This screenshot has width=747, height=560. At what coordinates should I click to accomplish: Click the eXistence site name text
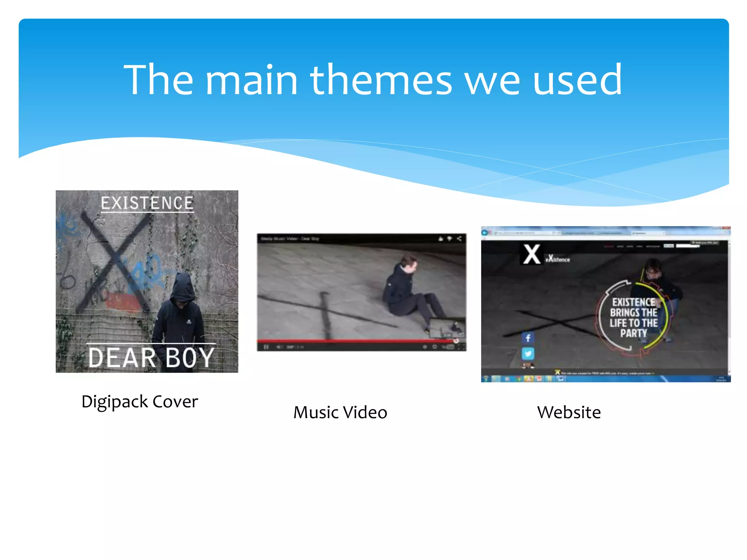(558, 258)
